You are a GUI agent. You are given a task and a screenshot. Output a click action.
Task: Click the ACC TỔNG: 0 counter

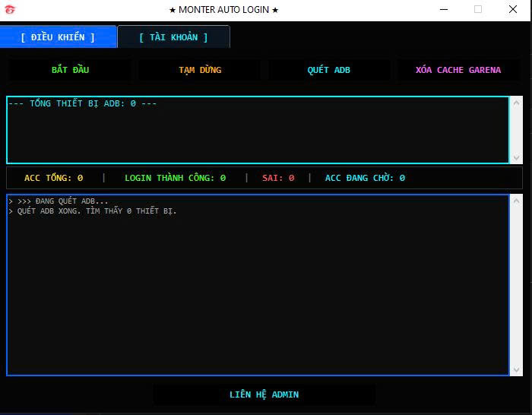point(54,178)
